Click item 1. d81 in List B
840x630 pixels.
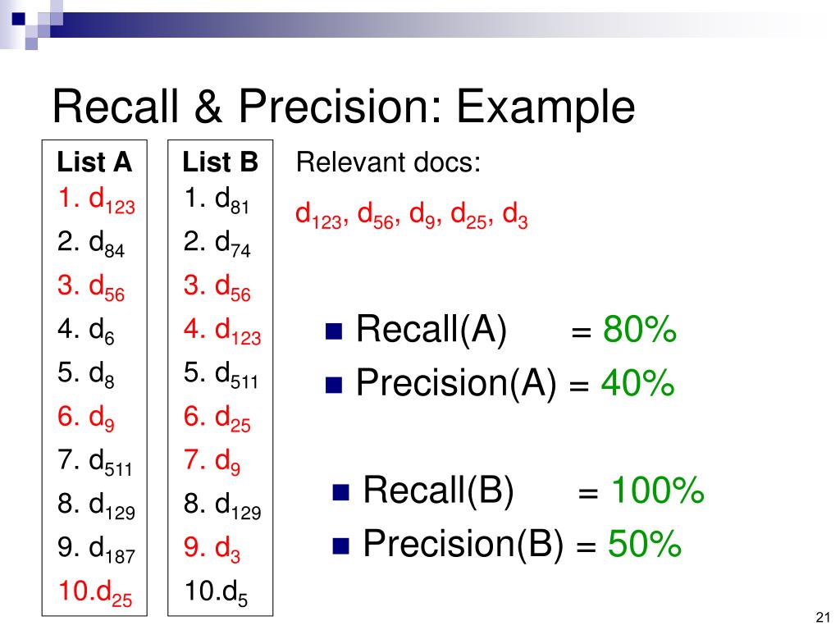(217, 200)
